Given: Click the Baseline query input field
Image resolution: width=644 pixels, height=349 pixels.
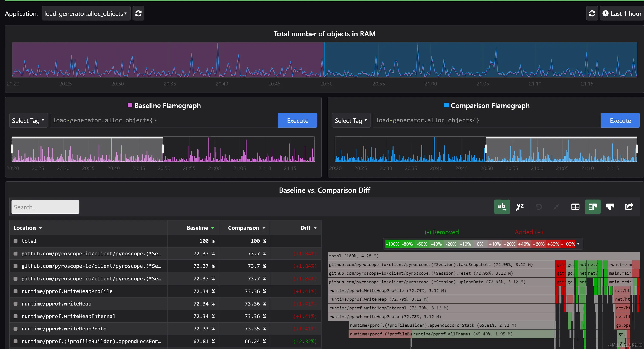Looking at the screenshot, I should coord(164,121).
